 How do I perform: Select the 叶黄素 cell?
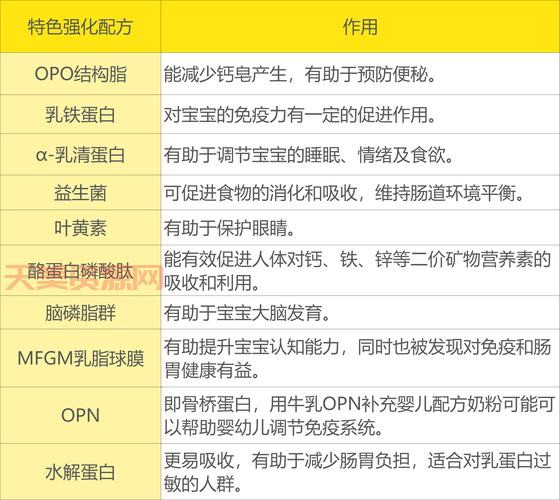point(80,228)
